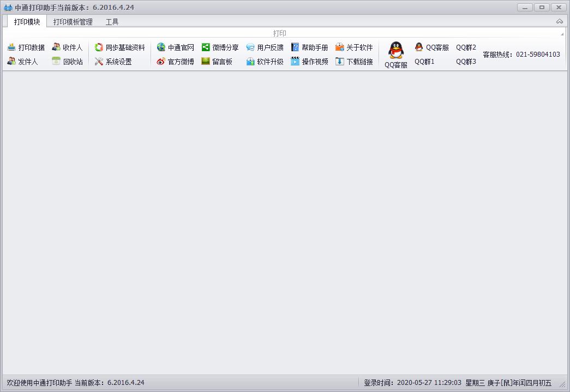Click 软件升级 software upgrade

pos(265,62)
